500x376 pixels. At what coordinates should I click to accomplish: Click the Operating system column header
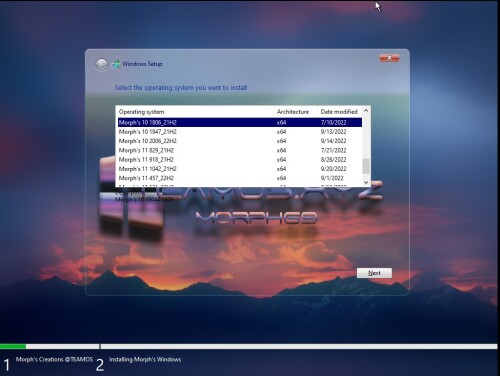tap(195, 112)
